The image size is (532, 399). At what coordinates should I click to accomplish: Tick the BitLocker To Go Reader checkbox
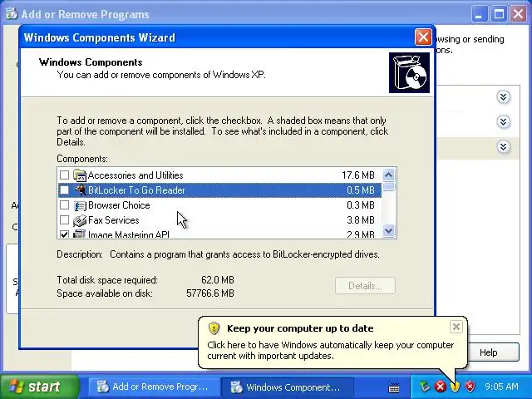coord(64,190)
